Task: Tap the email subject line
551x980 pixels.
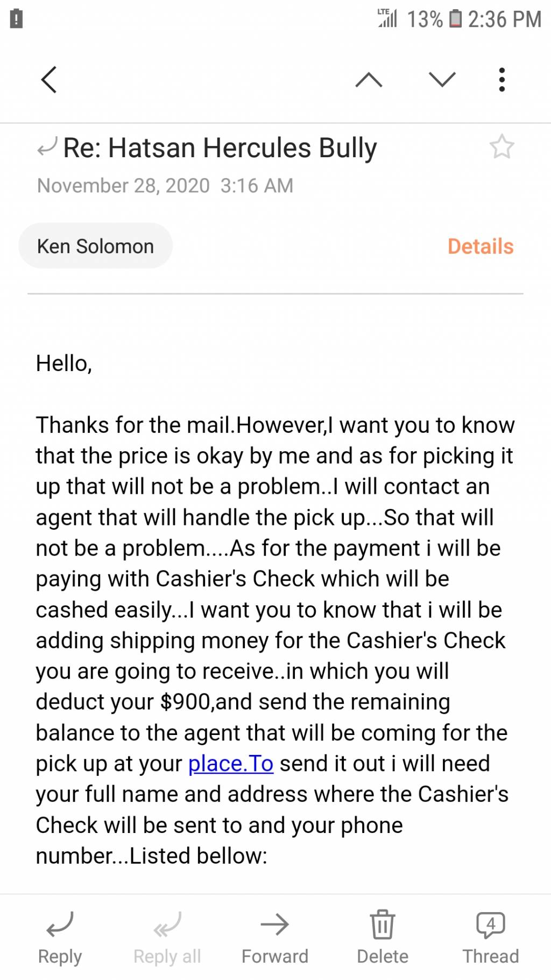Action: coord(220,148)
